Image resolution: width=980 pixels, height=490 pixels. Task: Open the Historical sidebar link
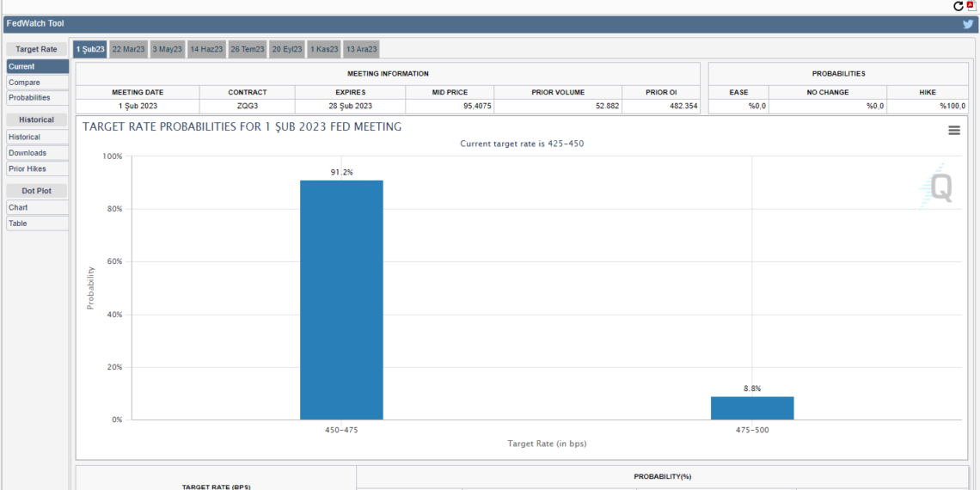pyautogui.click(x=38, y=137)
